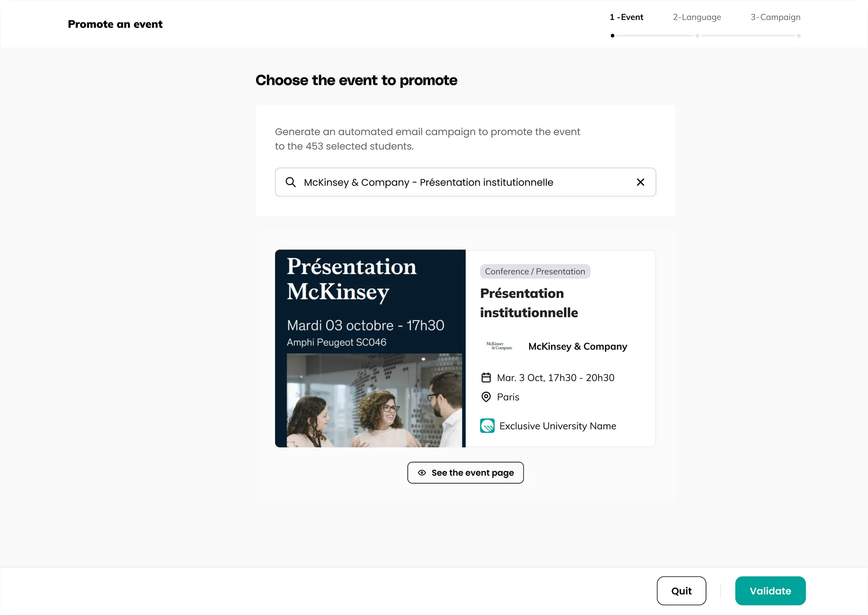The height and width of the screenshot is (615, 868).
Task: Click the Présentation institutionnelle event title
Action: click(529, 303)
